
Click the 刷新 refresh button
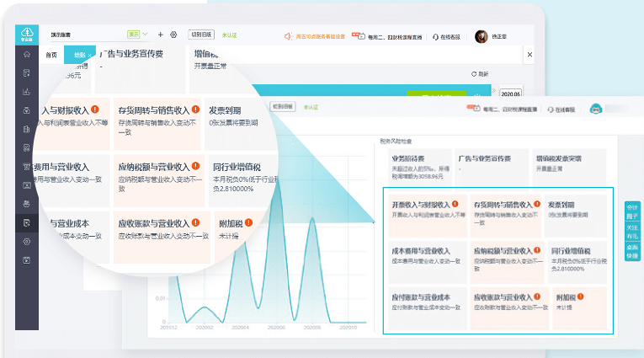[x=480, y=74]
